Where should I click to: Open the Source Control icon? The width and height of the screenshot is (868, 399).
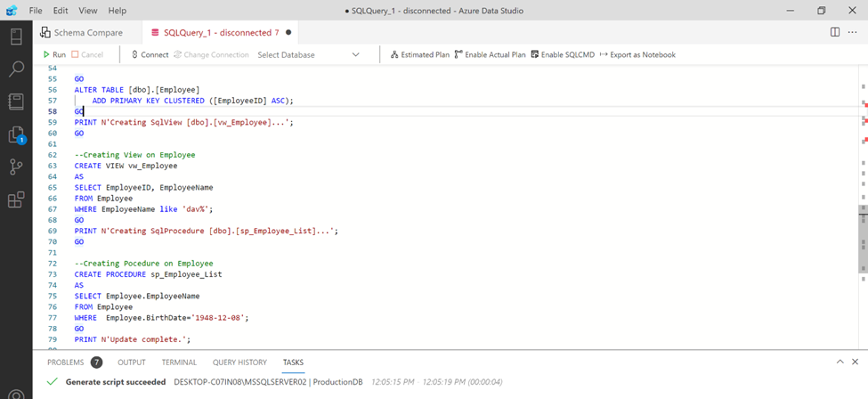[16, 167]
